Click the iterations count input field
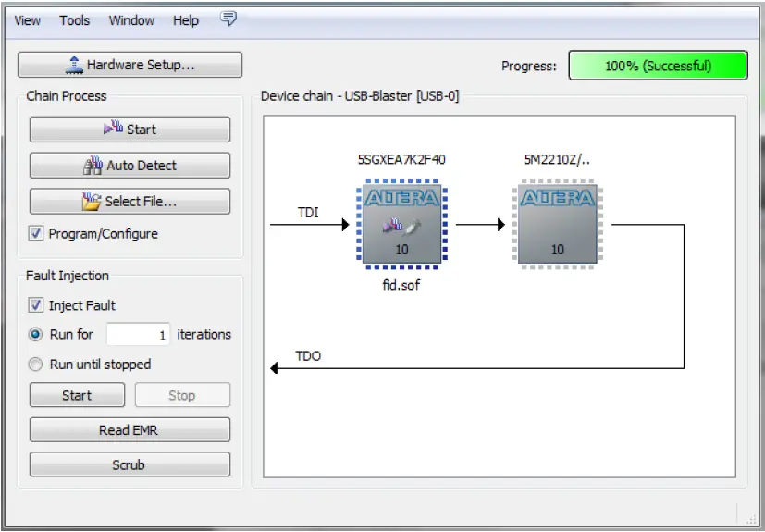The width and height of the screenshot is (765, 532). pyautogui.click(x=138, y=335)
